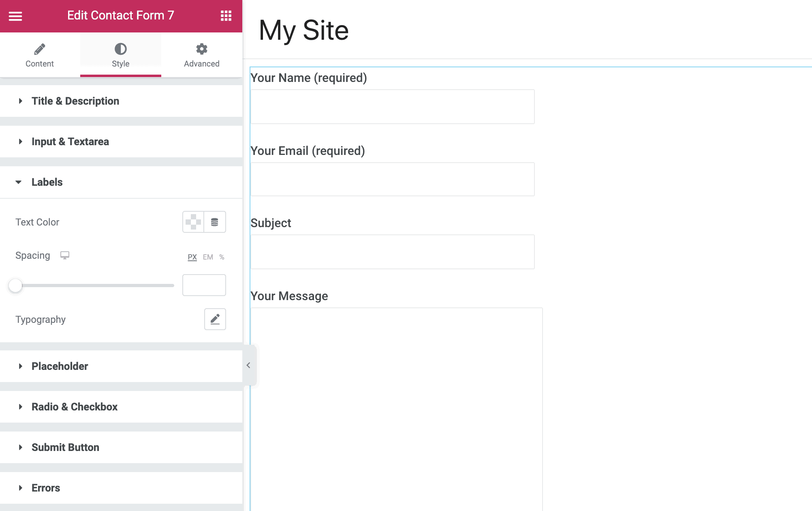Switch to the Style tab
The width and height of the screenshot is (812, 511).
pyautogui.click(x=120, y=55)
